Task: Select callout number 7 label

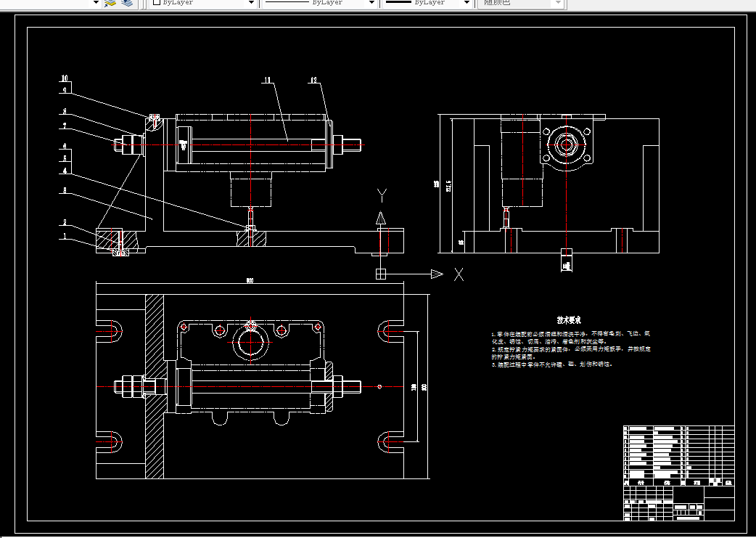Action: (x=65, y=126)
